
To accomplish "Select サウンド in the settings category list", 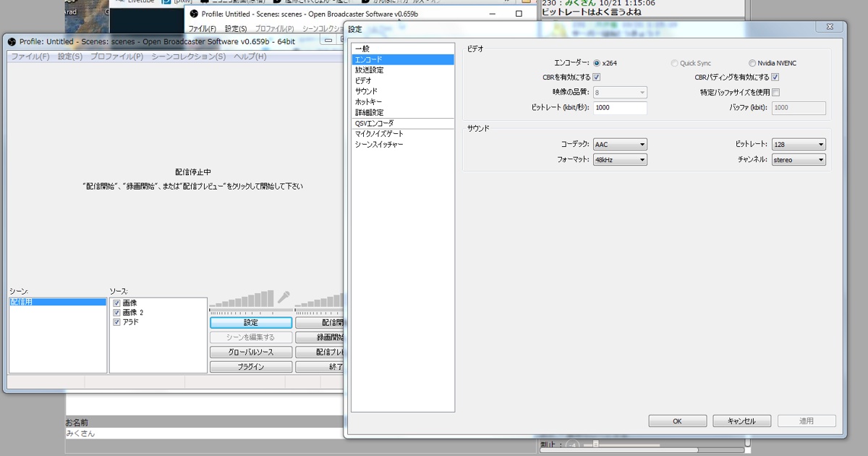I will [403, 91].
